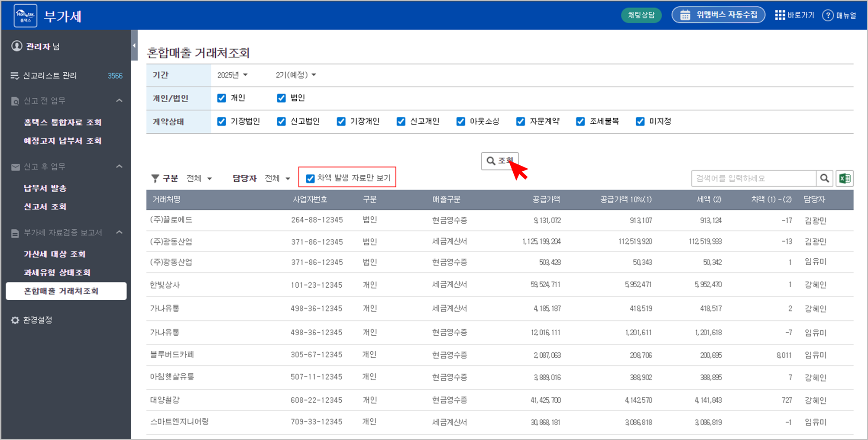Image resolution: width=868 pixels, height=440 pixels.
Task: Open the 바로가기 grid shortcut icon
Action: [x=780, y=15]
